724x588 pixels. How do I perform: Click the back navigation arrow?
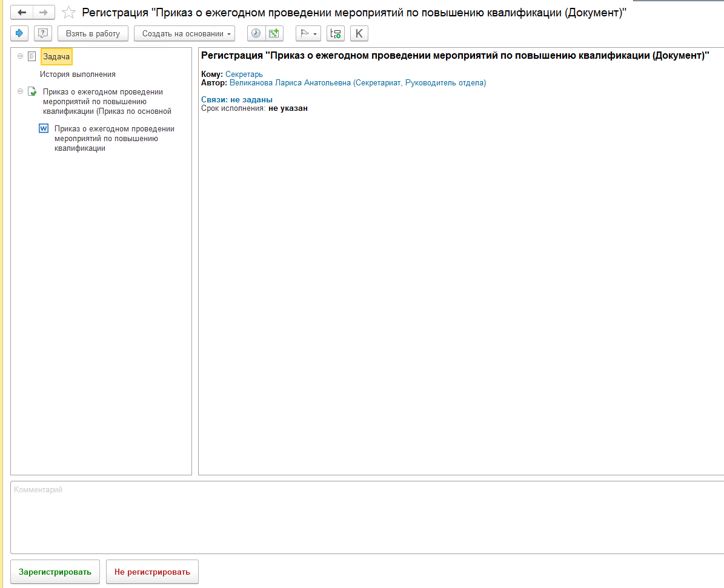pyautogui.click(x=22, y=12)
